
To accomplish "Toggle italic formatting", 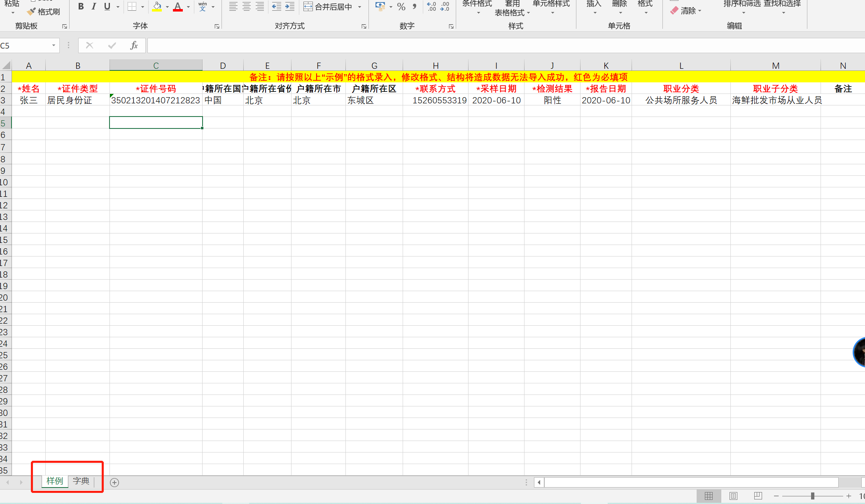I will [94, 7].
